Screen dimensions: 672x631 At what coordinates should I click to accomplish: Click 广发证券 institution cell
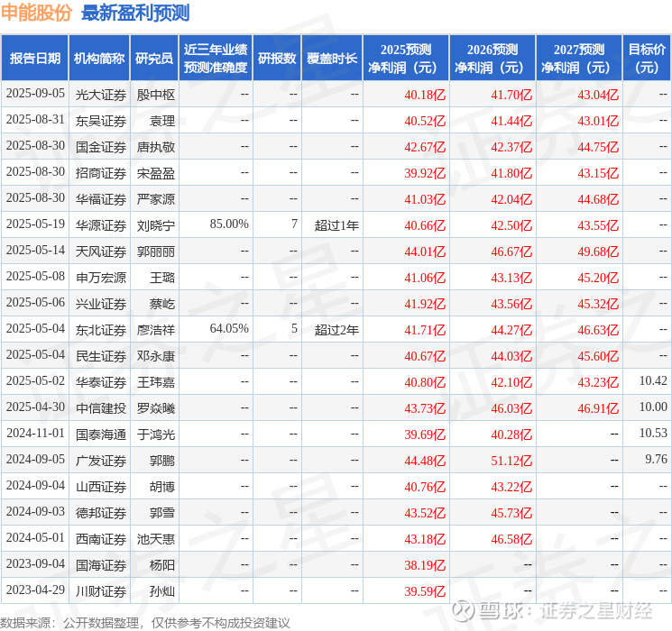pyautogui.click(x=101, y=461)
